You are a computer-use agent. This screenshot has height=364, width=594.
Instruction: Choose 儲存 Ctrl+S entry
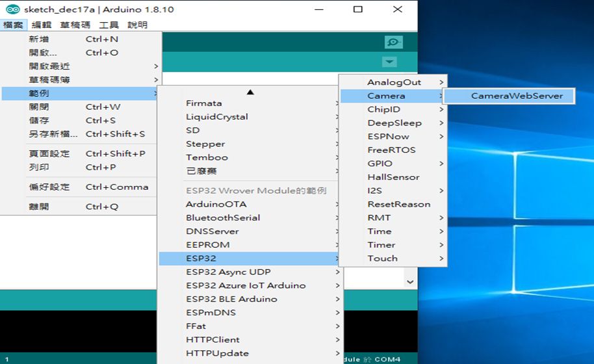79,120
